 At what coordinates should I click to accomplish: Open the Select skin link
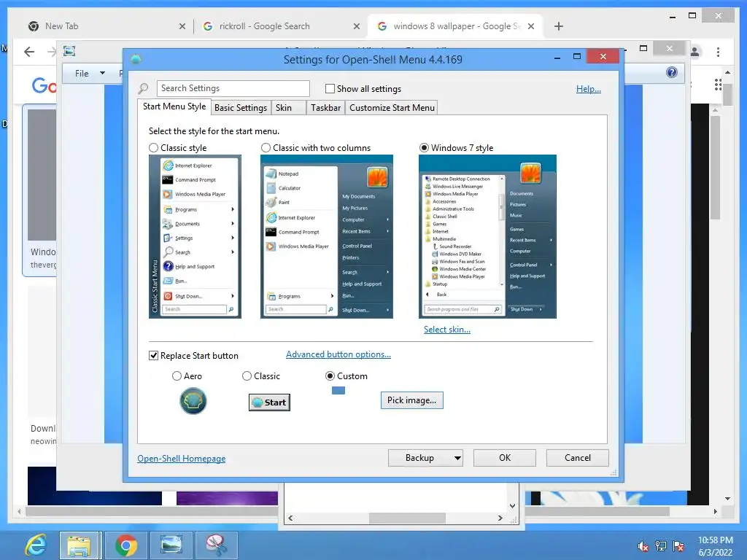447,330
